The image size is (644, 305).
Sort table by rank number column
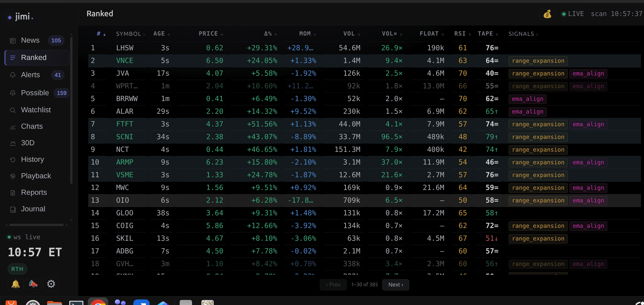click(101, 34)
